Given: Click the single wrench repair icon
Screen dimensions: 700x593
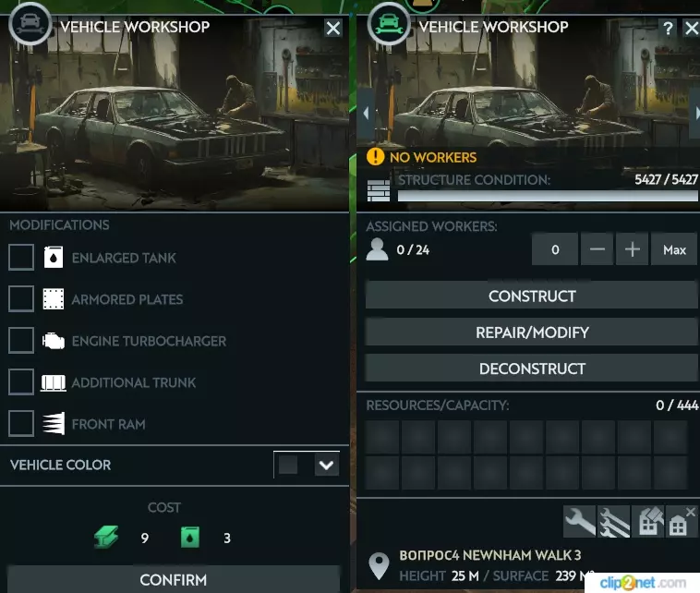Looking at the screenshot, I should click(579, 522).
